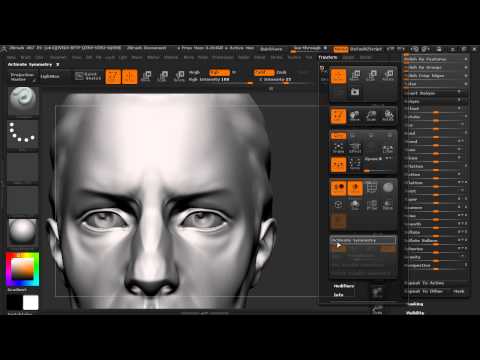Click Scale icon beside Edit in Transform palette

point(371,116)
